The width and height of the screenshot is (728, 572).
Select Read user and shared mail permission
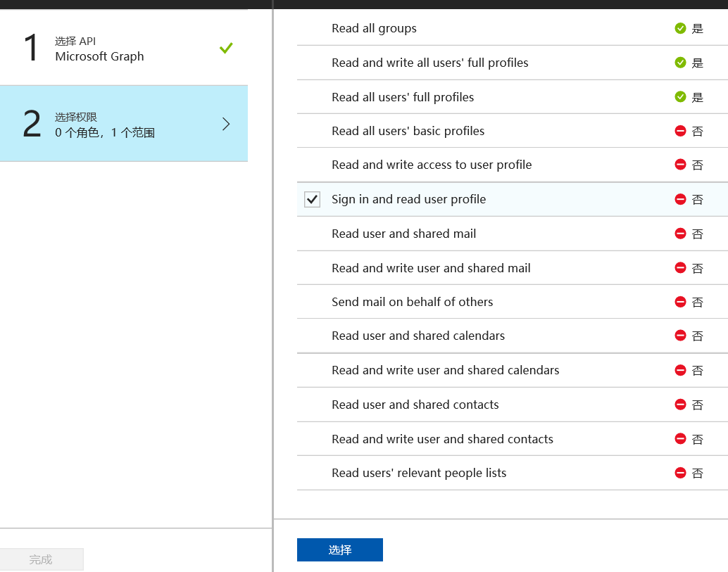pyautogui.click(x=403, y=234)
